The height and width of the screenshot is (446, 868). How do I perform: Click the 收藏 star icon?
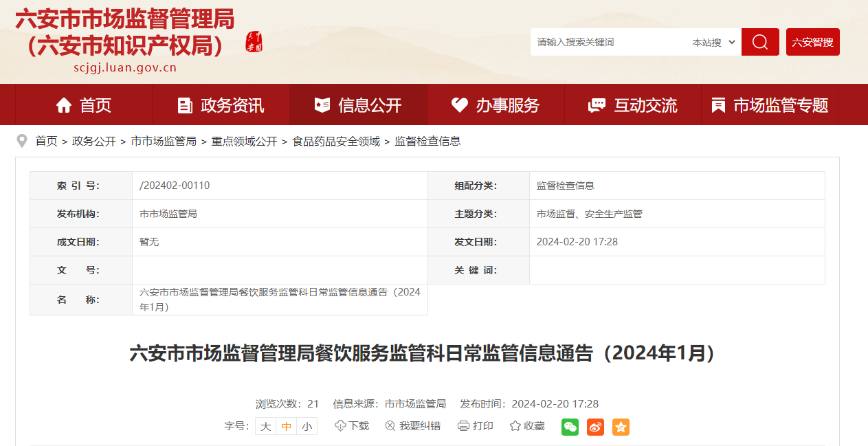(x=515, y=426)
